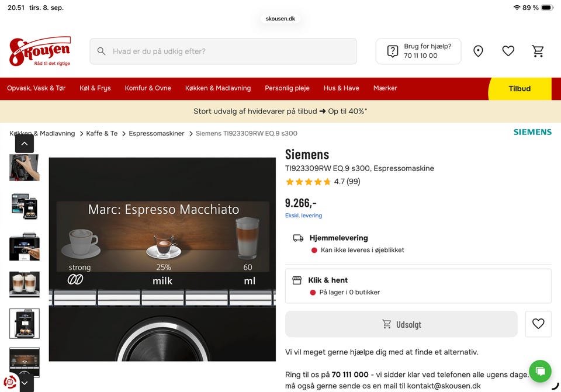This screenshot has height=392, width=561.
Task: Click the Brug for hjælp button
Action: 418,51
